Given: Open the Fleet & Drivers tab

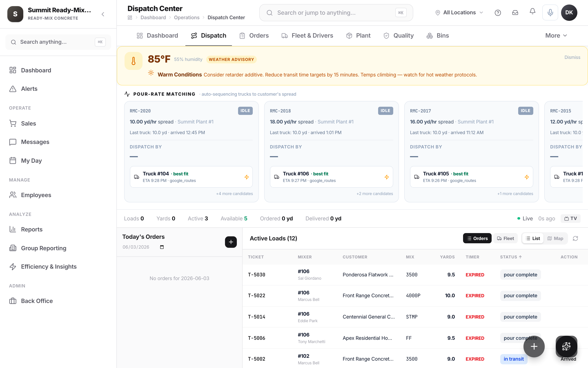Looking at the screenshot, I should coord(307,36).
